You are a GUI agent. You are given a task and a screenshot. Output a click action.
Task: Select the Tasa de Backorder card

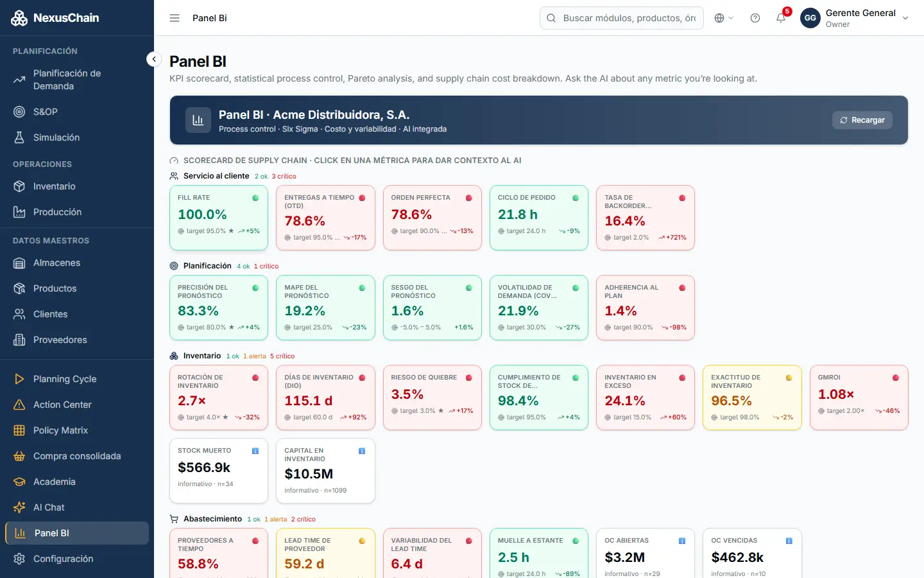pos(646,218)
